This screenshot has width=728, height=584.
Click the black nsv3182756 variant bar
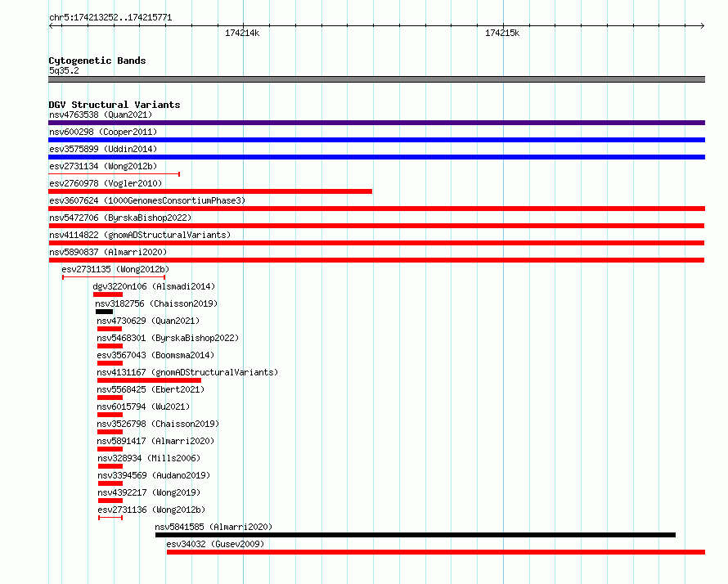tap(104, 312)
